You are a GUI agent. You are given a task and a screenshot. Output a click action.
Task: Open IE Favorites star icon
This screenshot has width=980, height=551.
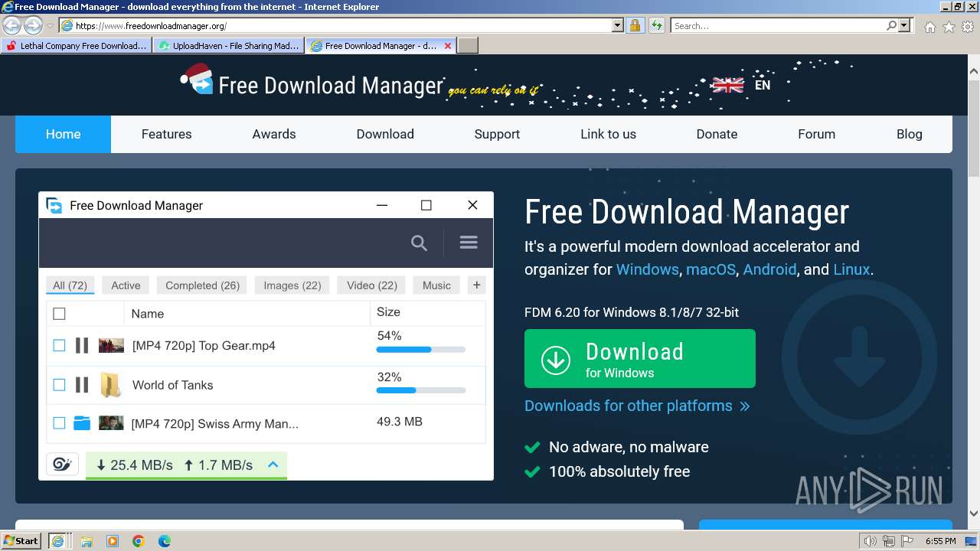coord(949,27)
